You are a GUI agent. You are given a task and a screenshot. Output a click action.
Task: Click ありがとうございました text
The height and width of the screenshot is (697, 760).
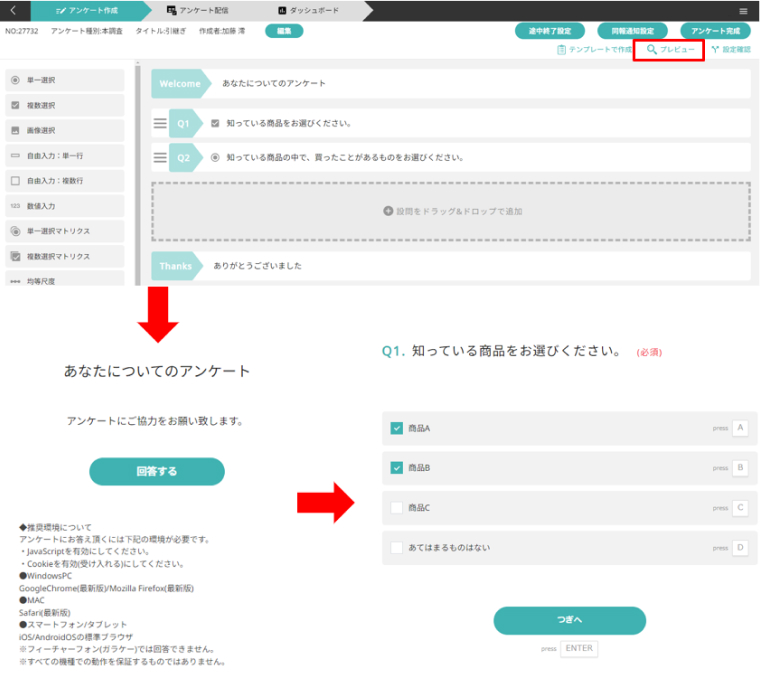257,266
